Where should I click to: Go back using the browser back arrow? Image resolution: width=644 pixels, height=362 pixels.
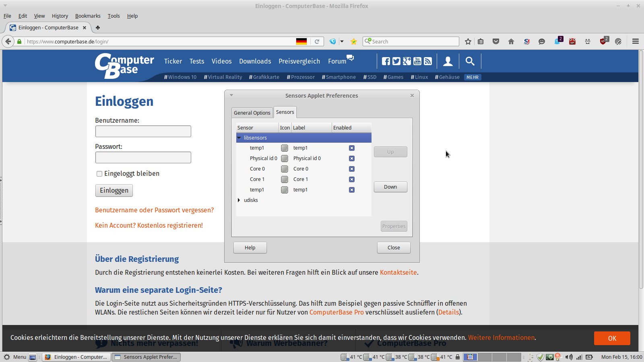click(8, 41)
